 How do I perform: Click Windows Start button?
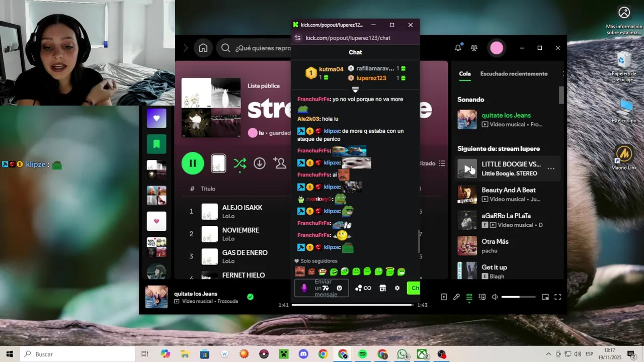10,354
